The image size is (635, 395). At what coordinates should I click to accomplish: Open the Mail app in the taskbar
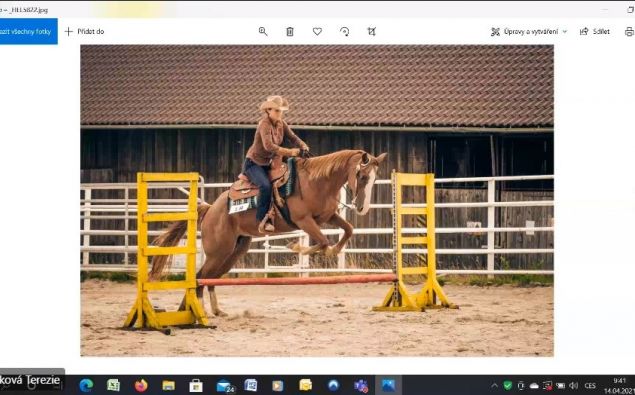(x=225, y=385)
